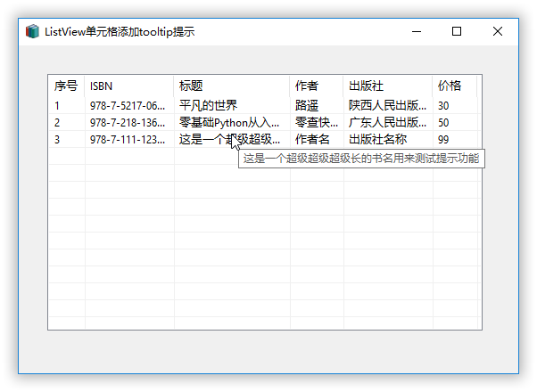Click the 陕西人民出版... publisher cell
The image size is (537, 392).
pyautogui.click(x=387, y=106)
